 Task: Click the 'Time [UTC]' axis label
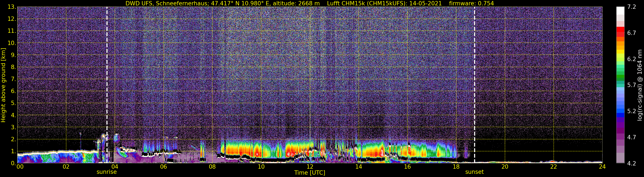click(x=310, y=172)
